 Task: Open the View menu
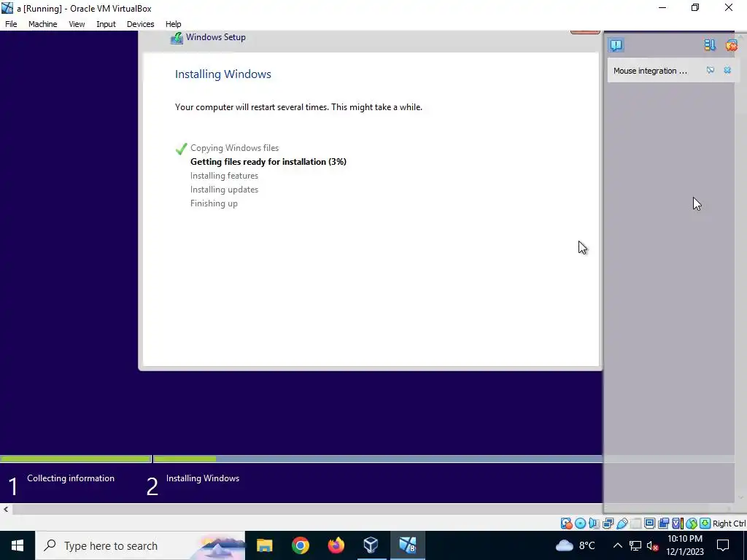(x=77, y=24)
